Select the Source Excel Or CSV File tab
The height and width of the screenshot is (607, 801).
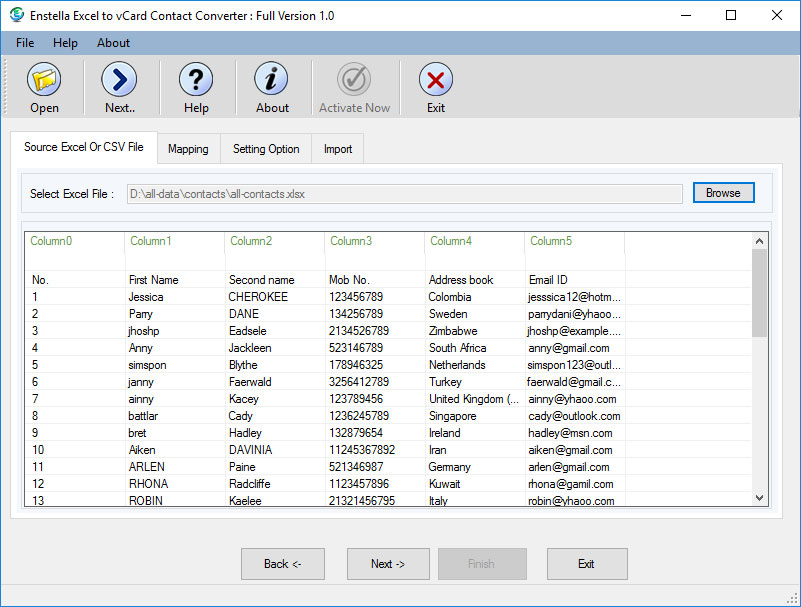[84, 147]
